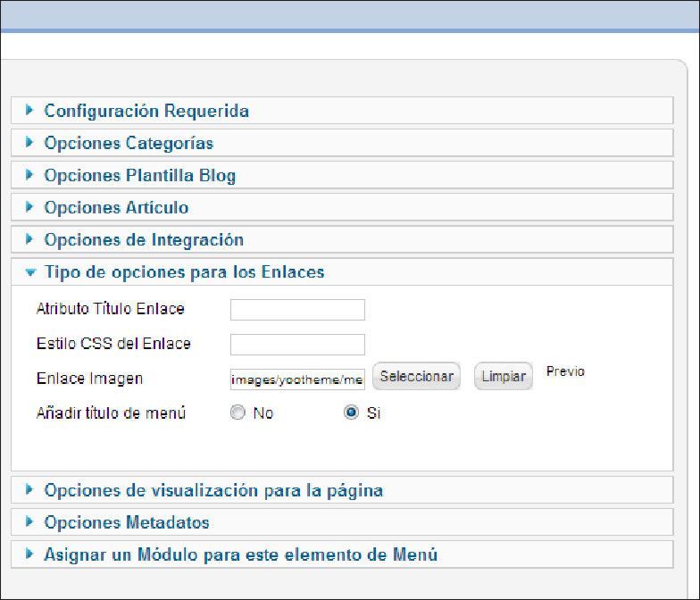The image size is (700, 600).
Task: Click the Añadir título de menú label
Action: pyautogui.click(x=111, y=412)
